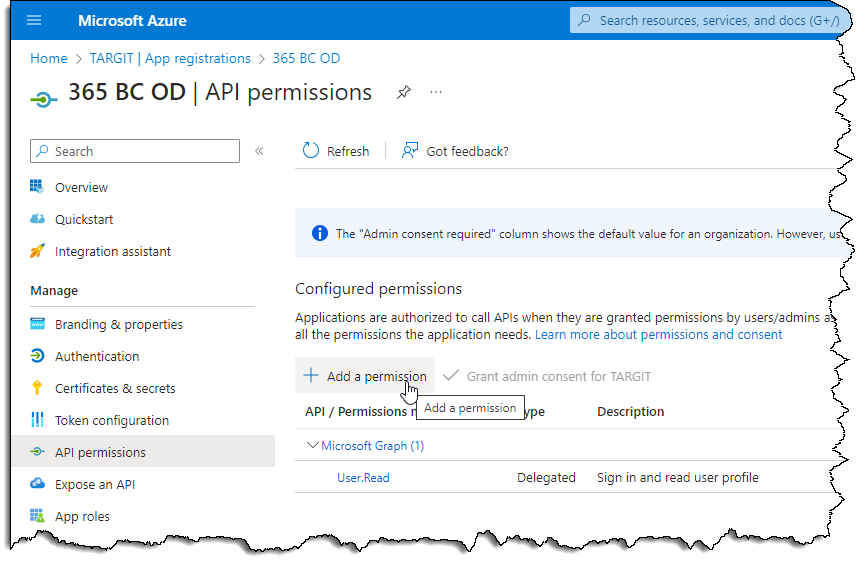Open the User.Read permission

pyautogui.click(x=363, y=478)
